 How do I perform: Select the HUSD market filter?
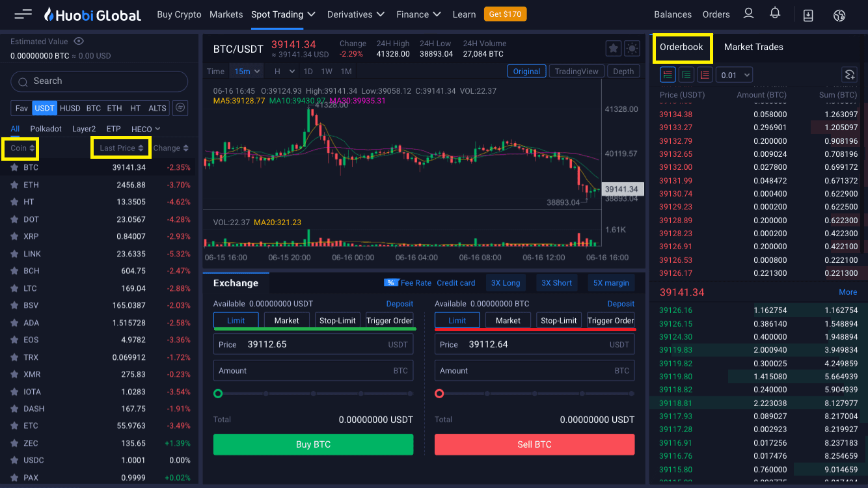tap(70, 108)
